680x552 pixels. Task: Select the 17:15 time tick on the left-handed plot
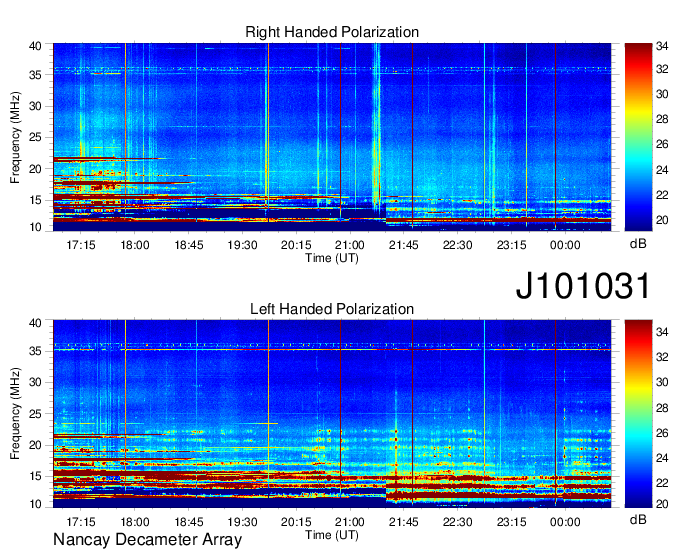[x=81, y=522]
